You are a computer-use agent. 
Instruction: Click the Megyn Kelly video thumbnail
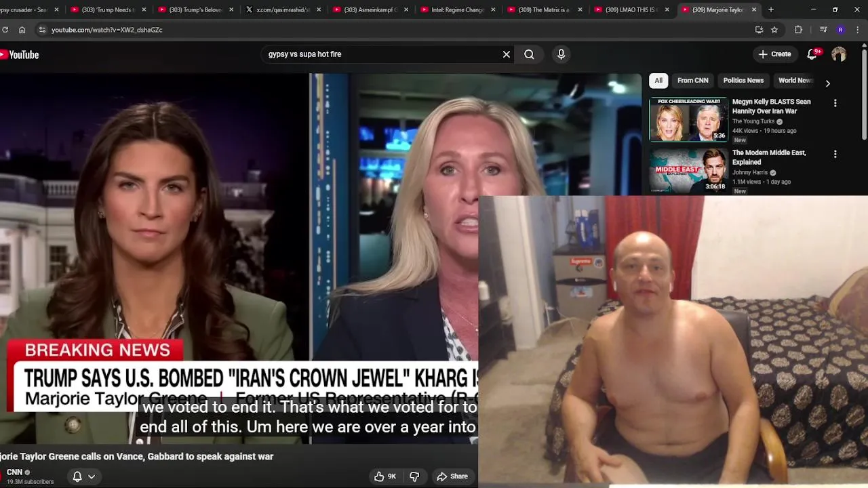(x=688, y=119)
